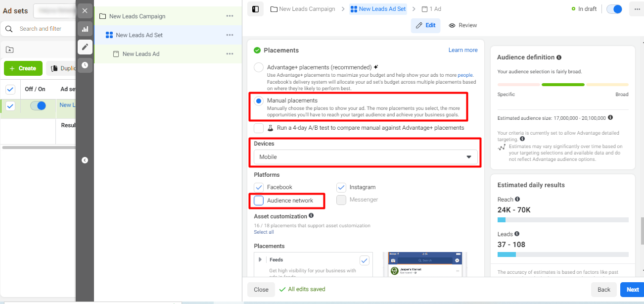Open the Learn more link
644x304 pixels.
click(463, 50)
